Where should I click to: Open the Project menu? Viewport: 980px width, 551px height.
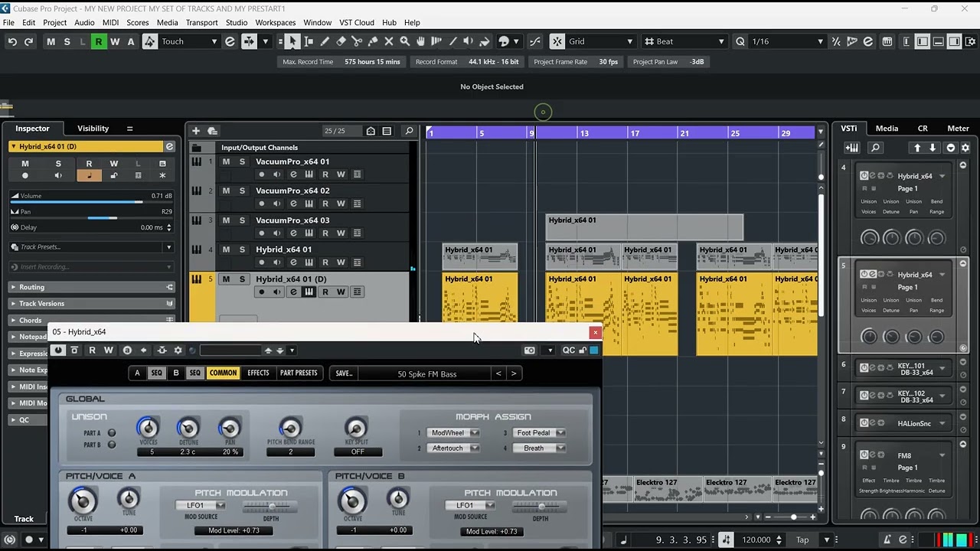coord(54,22)
